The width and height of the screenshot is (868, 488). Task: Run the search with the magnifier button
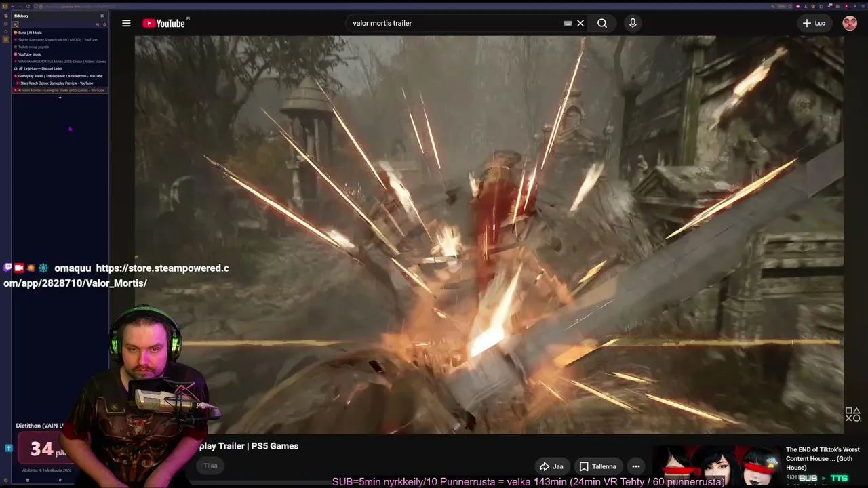point(602,23)
